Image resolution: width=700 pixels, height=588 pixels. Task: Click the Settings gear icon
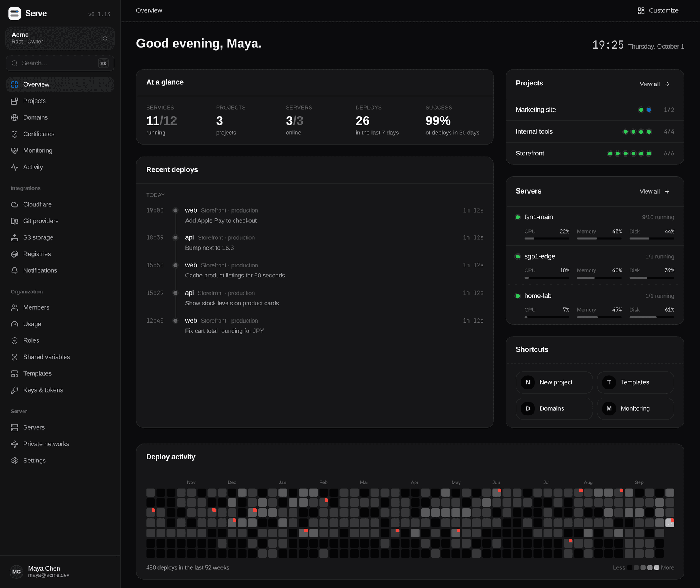14,461
